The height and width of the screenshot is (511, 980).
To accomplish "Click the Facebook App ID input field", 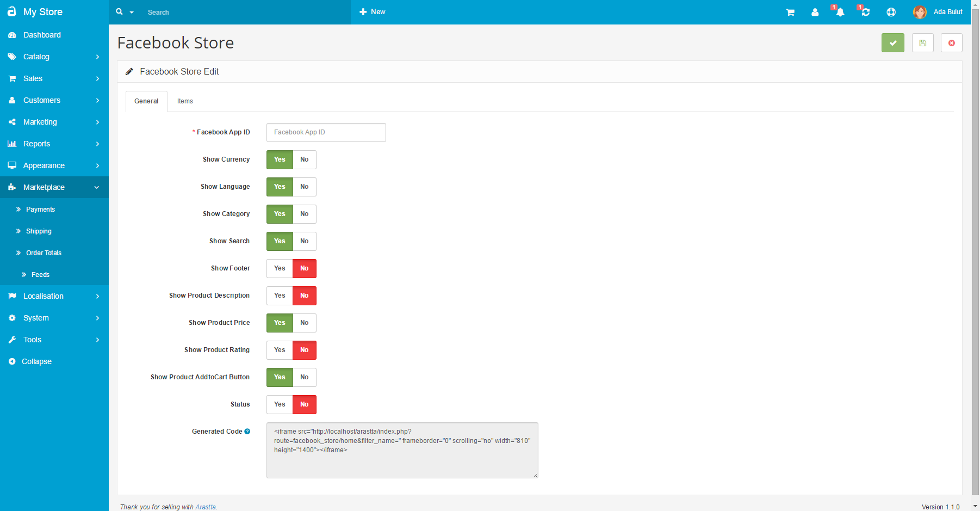I will [x=326, y=132].
